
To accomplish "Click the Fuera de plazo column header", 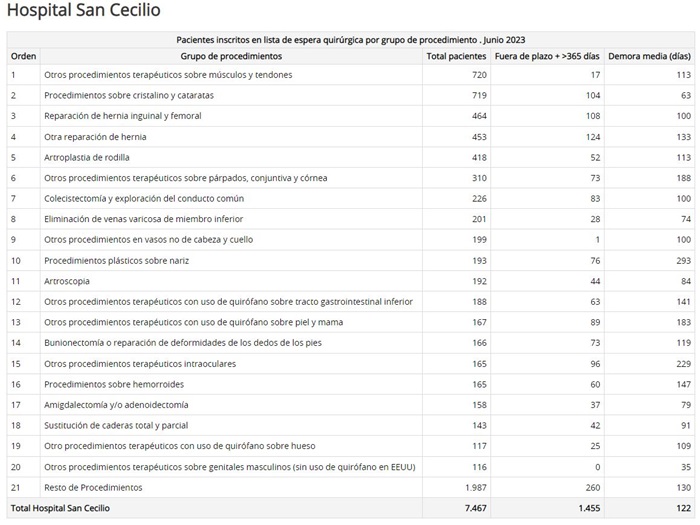I will 547,56.
